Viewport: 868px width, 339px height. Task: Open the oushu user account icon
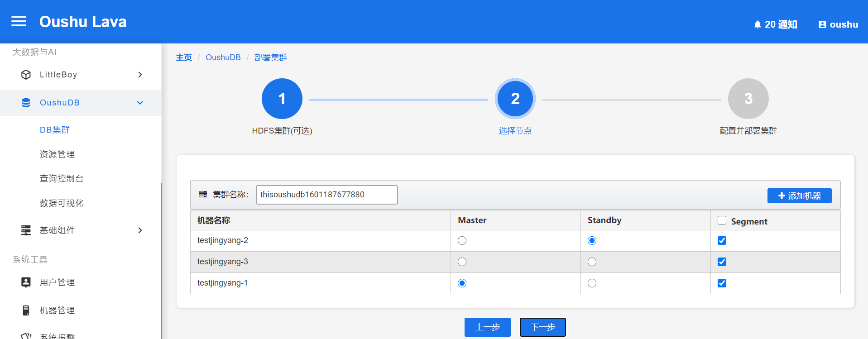coord(822,24)
